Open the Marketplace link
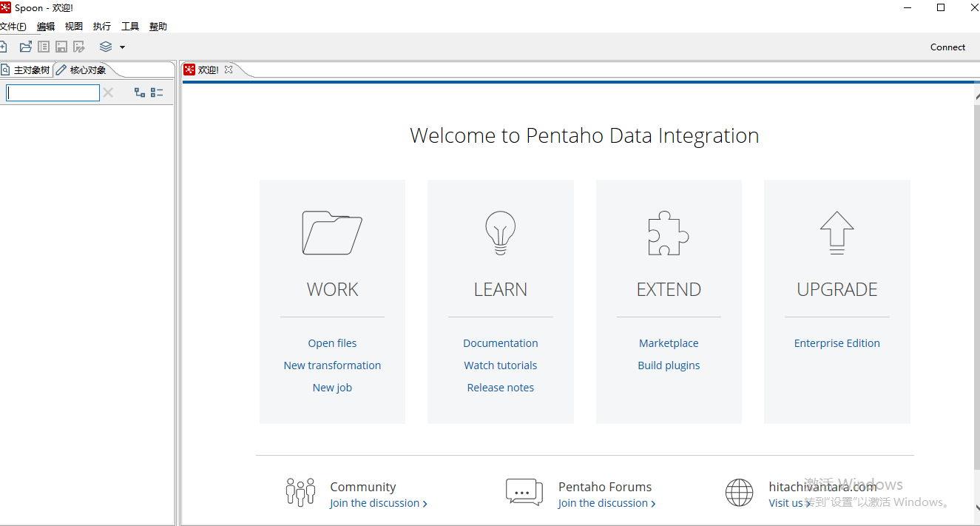The height and width of the screenshot is (526, 980). 669,343
